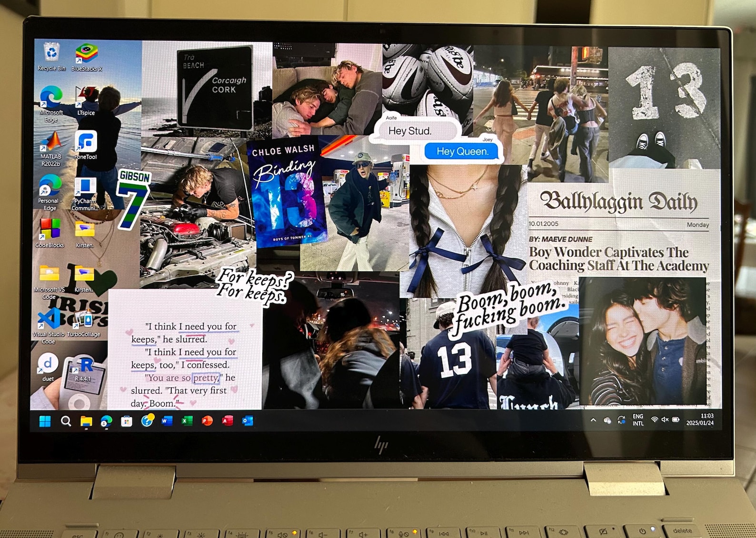The image size is (756, 538).
Task: Select the MATLAB R2022b desktop shortcut
Action: coord(51,148)
